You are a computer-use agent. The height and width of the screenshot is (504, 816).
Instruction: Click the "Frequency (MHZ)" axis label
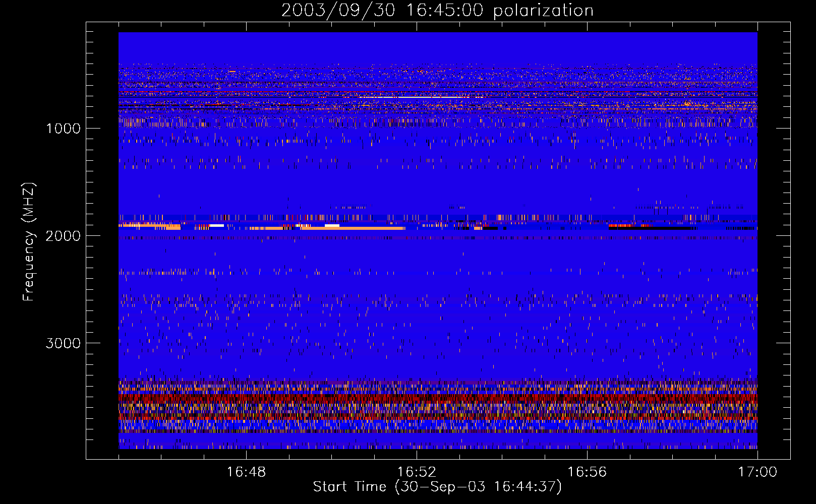pos(29,242)
